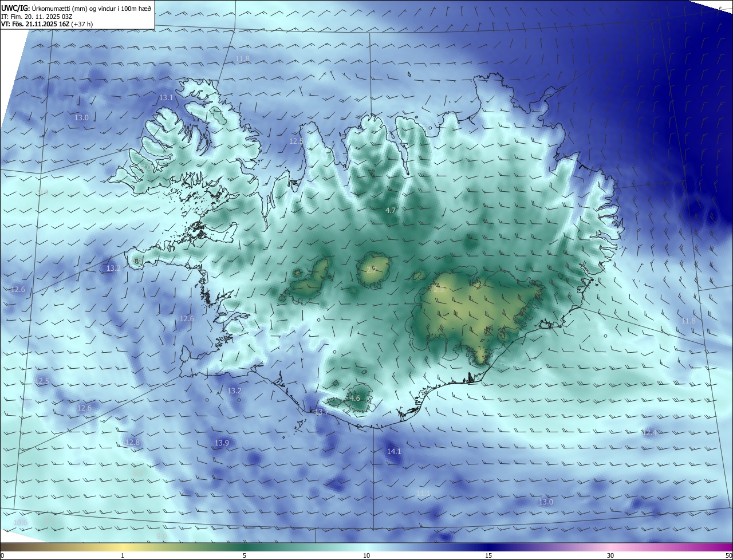Click the 13.1 value label on the map

166,98
